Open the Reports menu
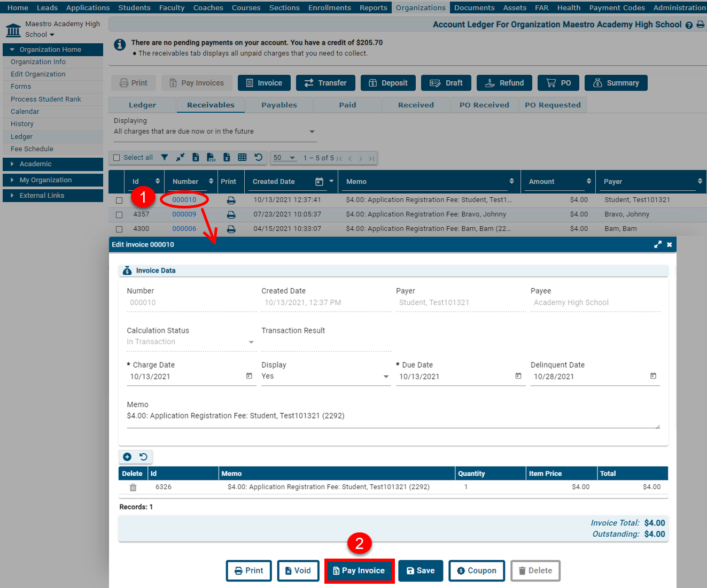707x588 pixels. coord(373,7)
